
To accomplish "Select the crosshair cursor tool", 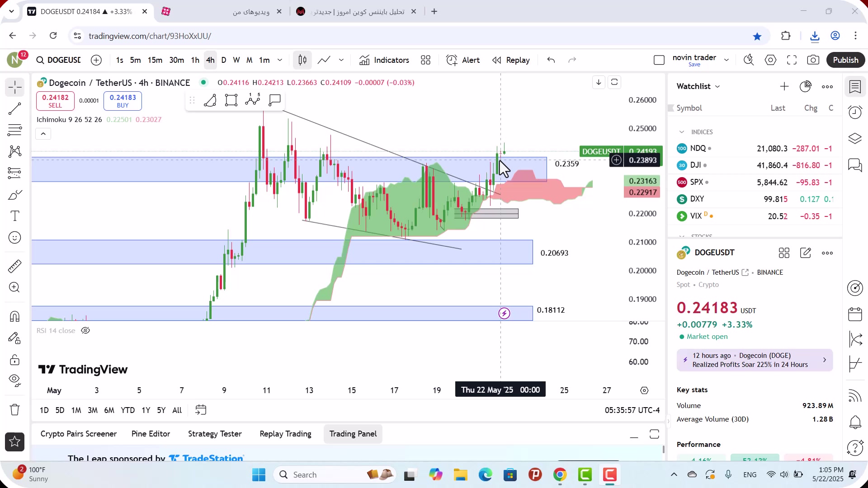I will [15, 87].
